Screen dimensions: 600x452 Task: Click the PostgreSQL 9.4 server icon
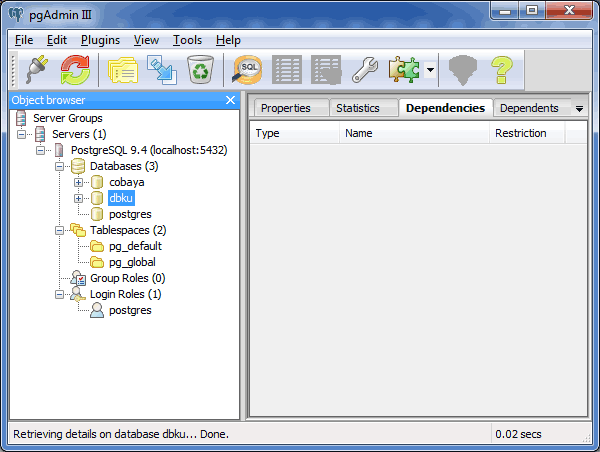(59, 150)
